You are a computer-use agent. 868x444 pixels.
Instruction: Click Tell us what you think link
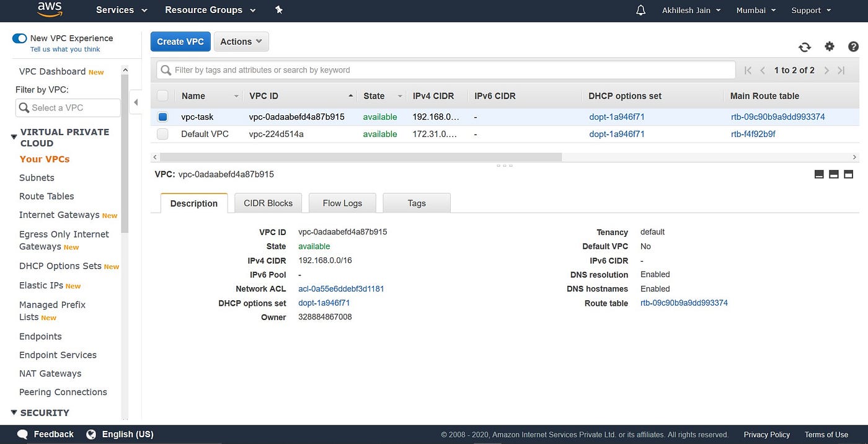pos(65,49)
